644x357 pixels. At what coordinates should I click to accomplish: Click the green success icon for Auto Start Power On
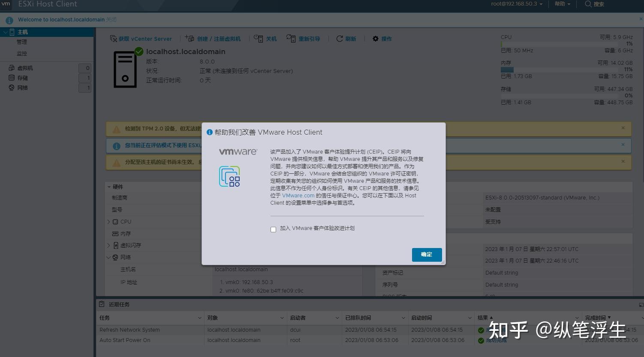pos(481,341)
